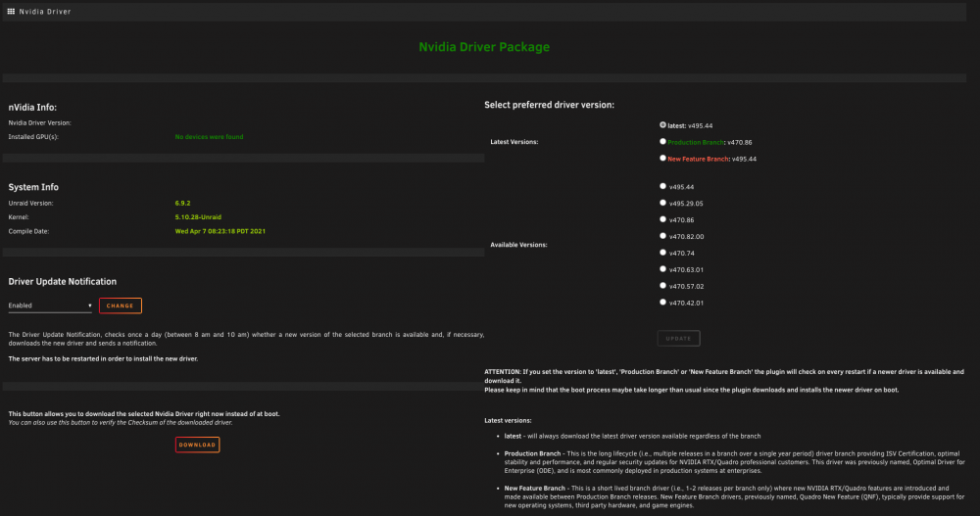Pick driver version v470.63.01
This screenshot has width=980, height=516.
[662, 269]
